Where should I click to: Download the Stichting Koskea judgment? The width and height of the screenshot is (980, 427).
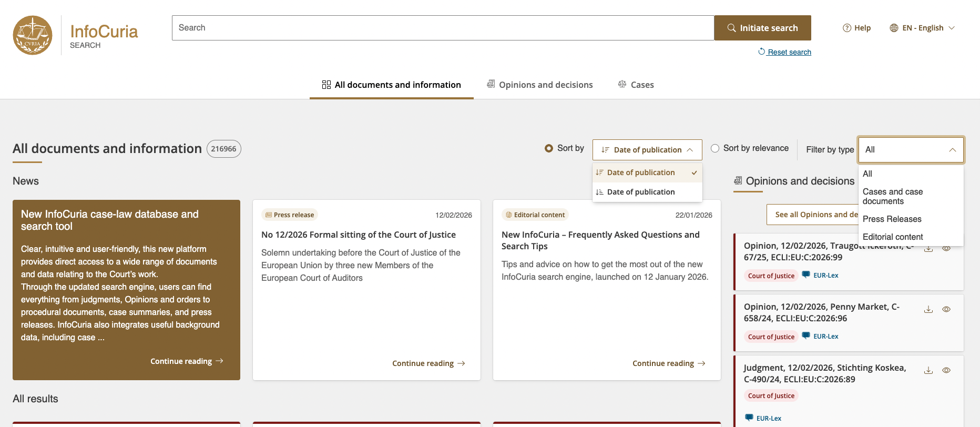click(928, 370)
